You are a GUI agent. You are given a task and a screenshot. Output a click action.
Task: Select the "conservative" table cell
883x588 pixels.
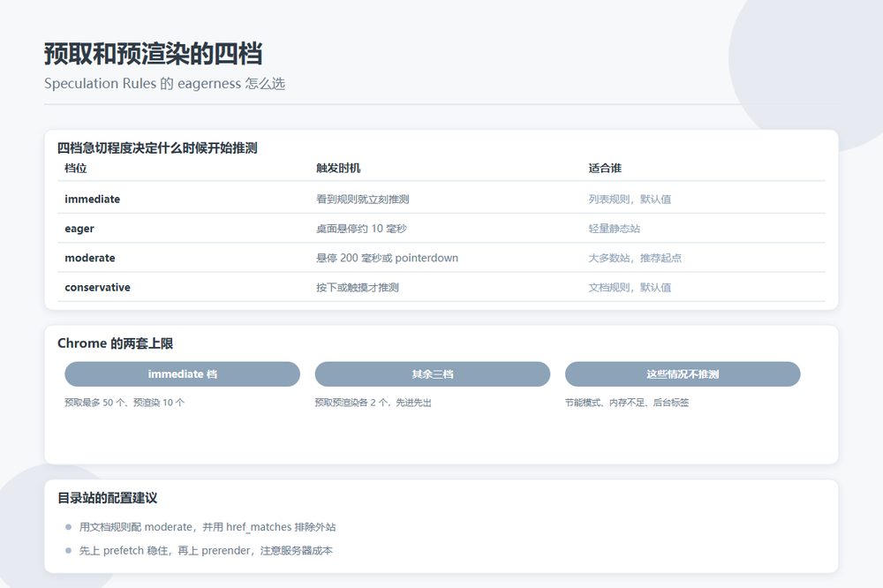pyautogui.click(x=97, y=287)
